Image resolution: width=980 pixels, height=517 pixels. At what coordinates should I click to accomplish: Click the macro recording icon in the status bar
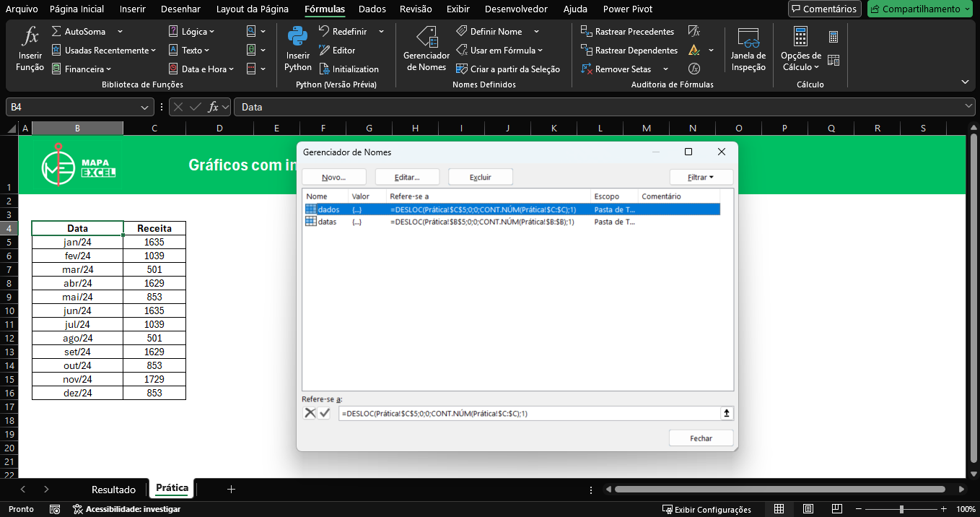[55, 509]
